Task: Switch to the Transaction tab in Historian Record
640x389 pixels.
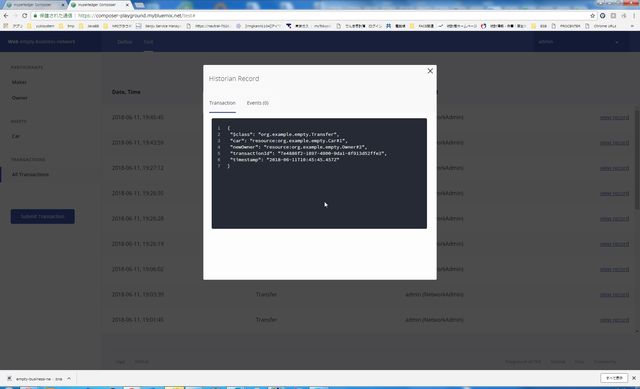Action: point(222,103)
